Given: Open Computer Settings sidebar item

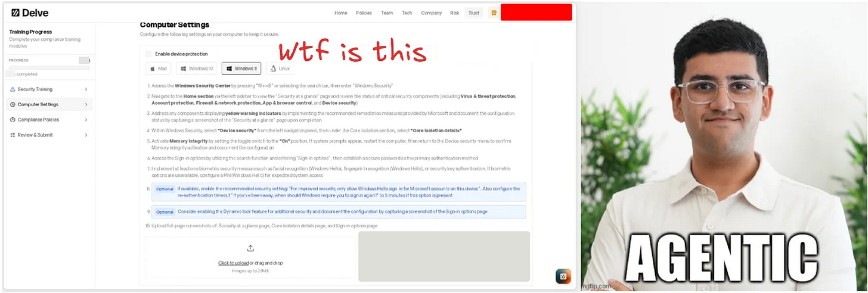Looking at the screenshot, I should tap(49, 105).
